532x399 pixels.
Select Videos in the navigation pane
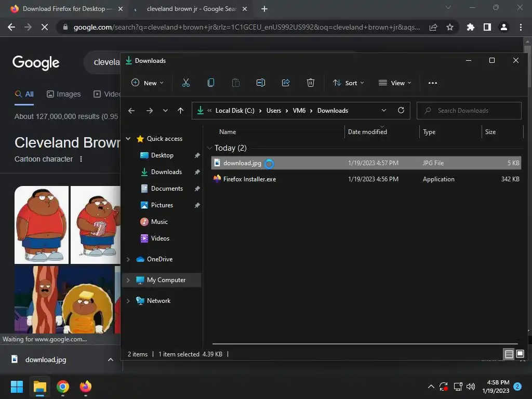point(160,238)
